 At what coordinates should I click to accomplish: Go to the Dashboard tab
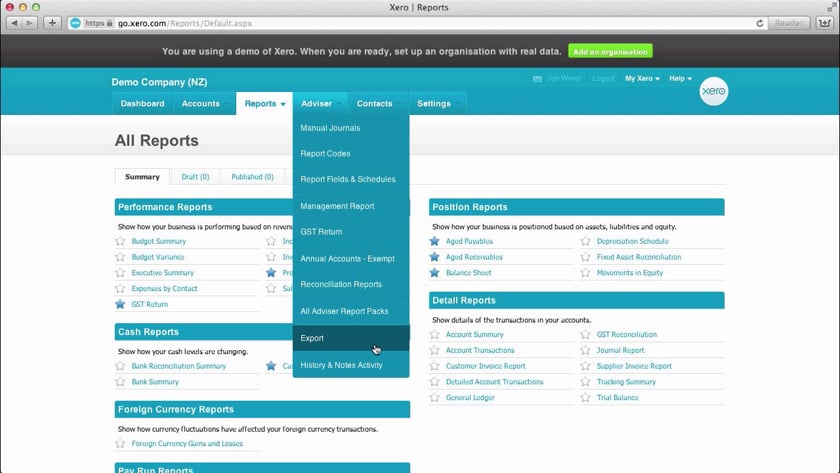(142, 103)
